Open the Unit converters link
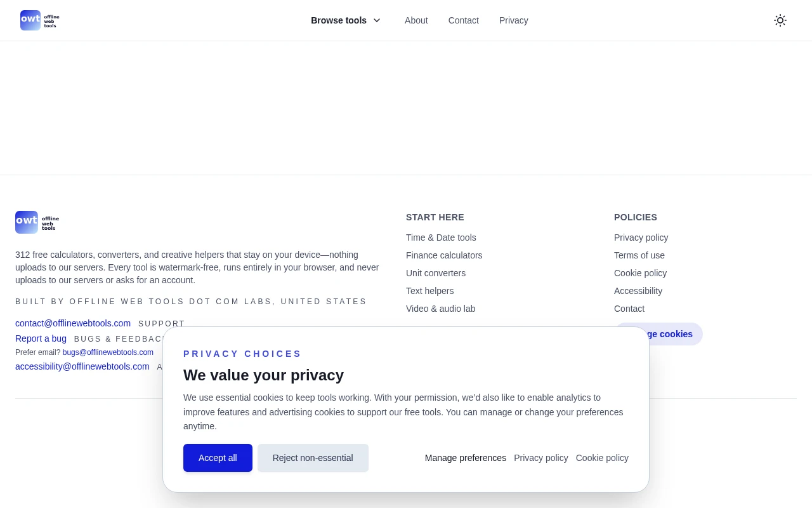The height and width of the screenshot is (508, 812). (x=436, y=273)
